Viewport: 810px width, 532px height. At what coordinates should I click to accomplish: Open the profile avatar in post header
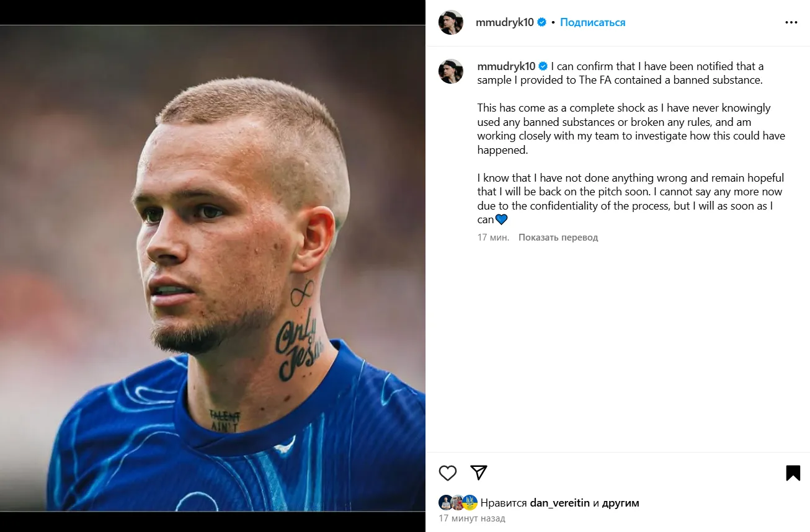click(x=451, y=22)
